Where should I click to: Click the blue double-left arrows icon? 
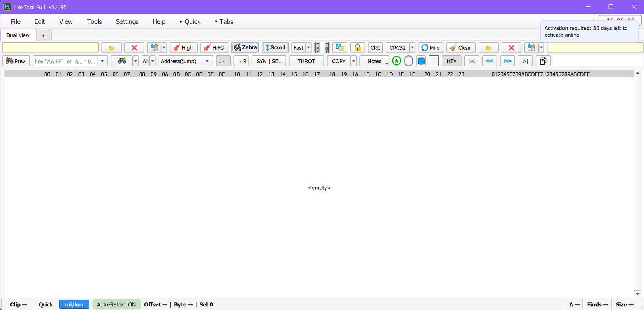pos(489,61)
